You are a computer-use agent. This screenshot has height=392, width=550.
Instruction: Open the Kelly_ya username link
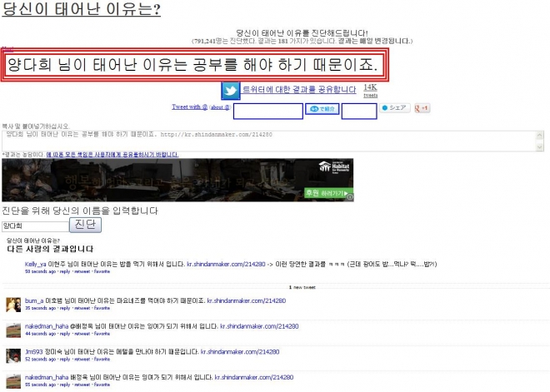point(36,264)
